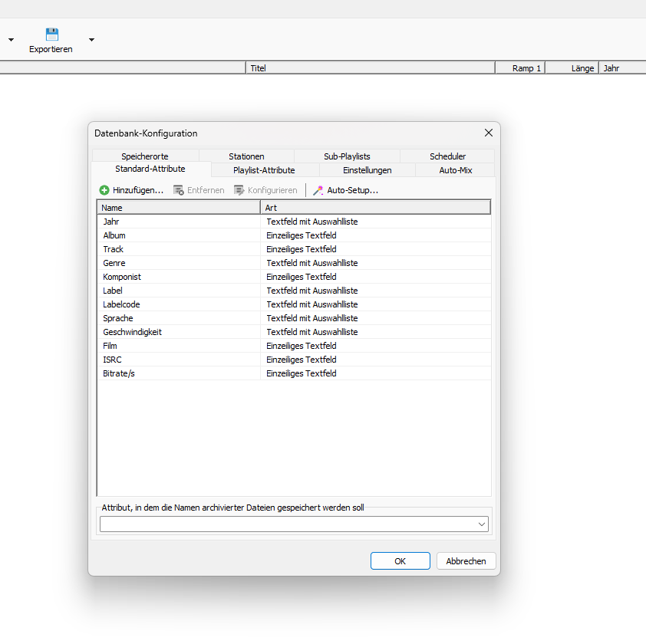Select the Geschwindigkeit attribute row
646x644 pixels.
pos(132,332)
